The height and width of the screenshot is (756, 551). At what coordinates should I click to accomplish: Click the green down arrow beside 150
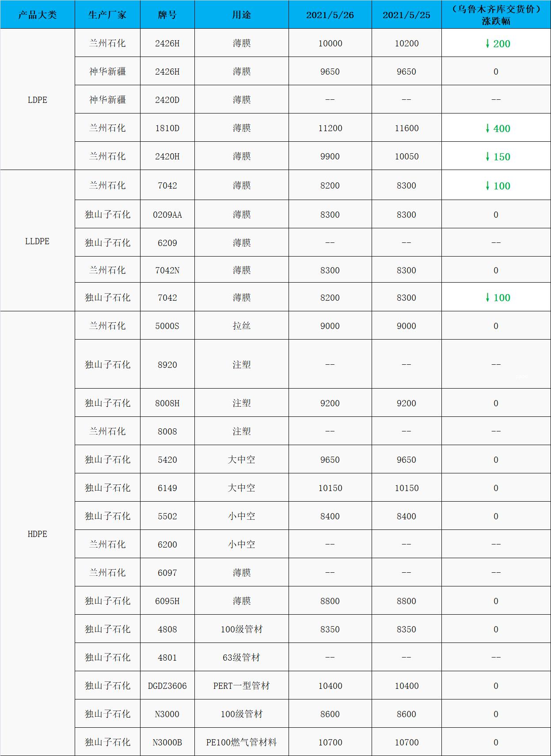coord(487,156)
